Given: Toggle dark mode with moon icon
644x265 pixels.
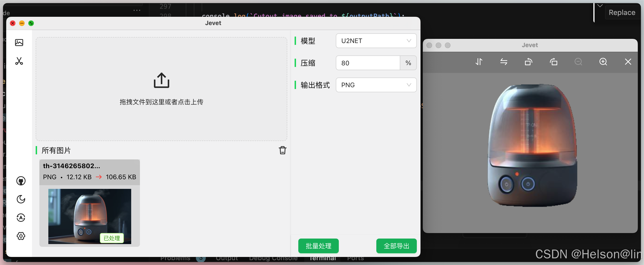Looking at the screenshot, I should pyautogui.click(x=21, y=199).
